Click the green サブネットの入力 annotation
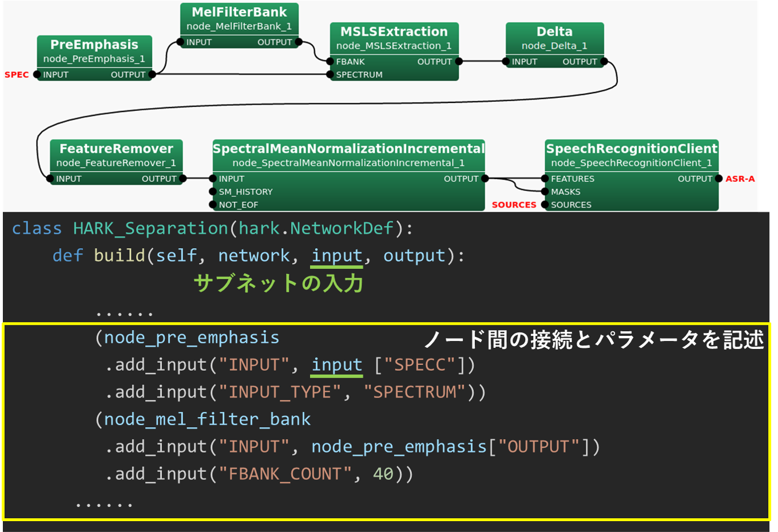Image resolution: width=778 pixels, height=532 pixels. tap(279, 283)
